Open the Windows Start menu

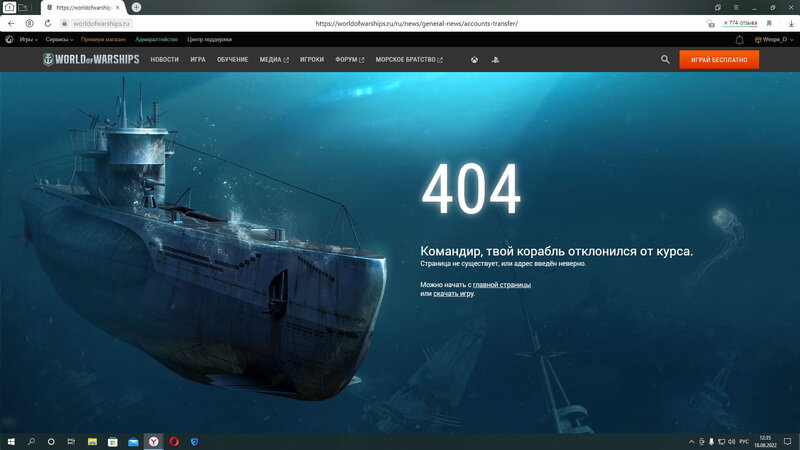[x=11, y=441]
